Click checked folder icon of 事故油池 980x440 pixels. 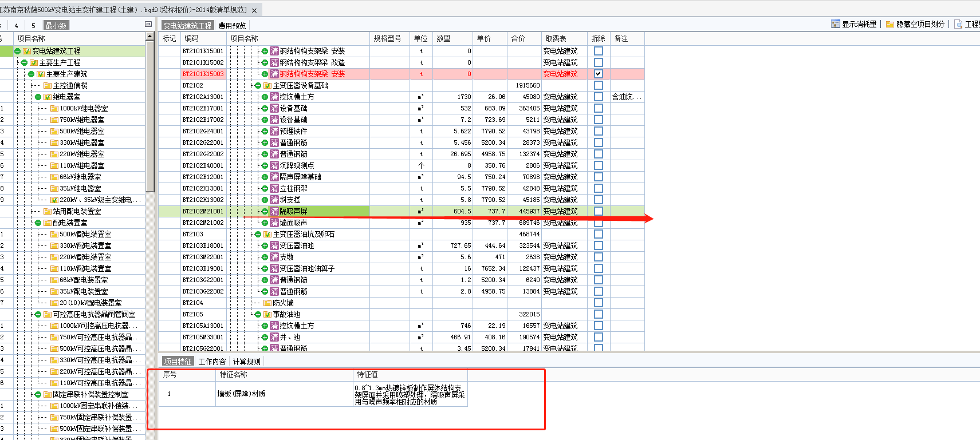click(267, 314)
